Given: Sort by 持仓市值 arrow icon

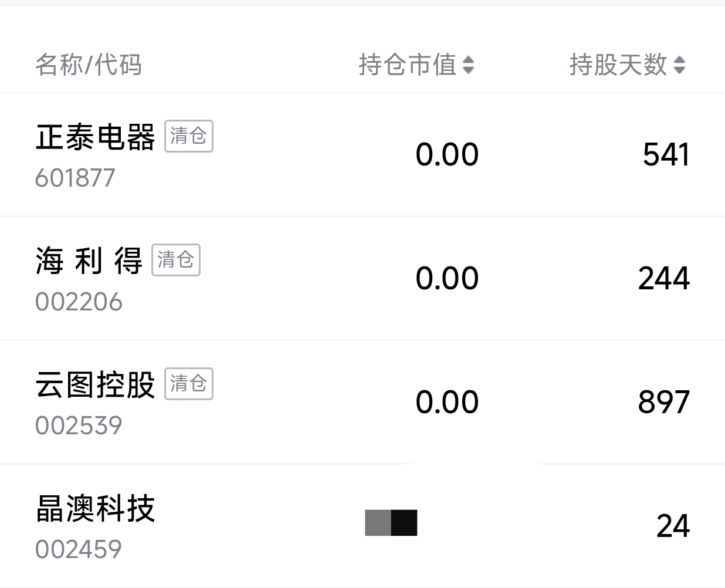Looking at the screenshot, I should click(x=468, y=65).
